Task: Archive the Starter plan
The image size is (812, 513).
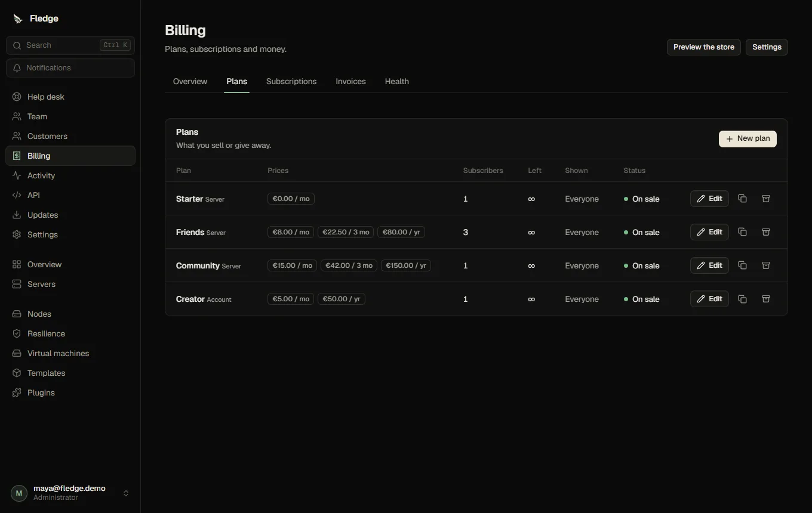Action: point(766,199)
